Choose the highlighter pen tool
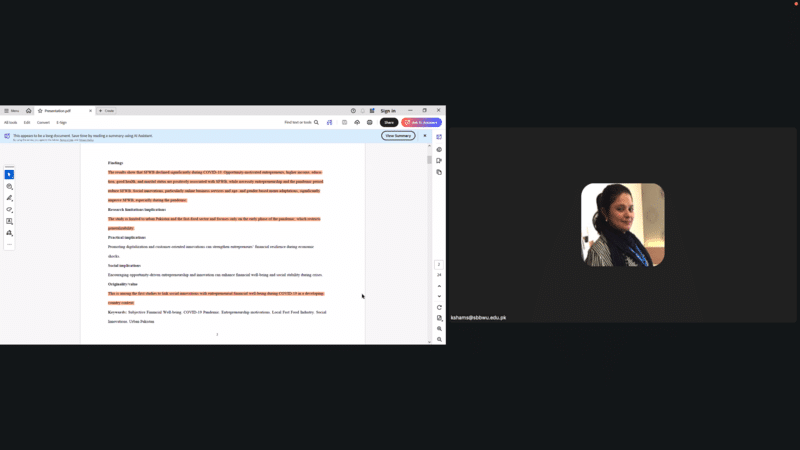The width and height of the screenshot is (800, 450). tap(9, 198)
